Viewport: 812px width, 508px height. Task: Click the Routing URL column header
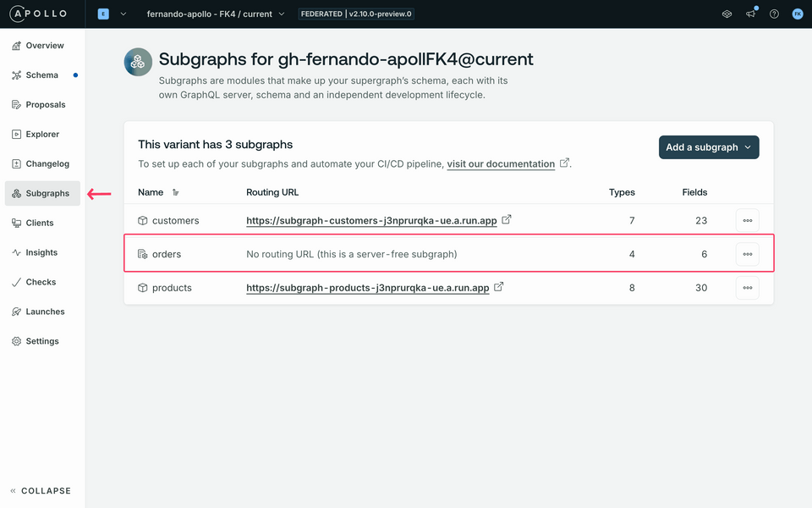click(272, 192)
